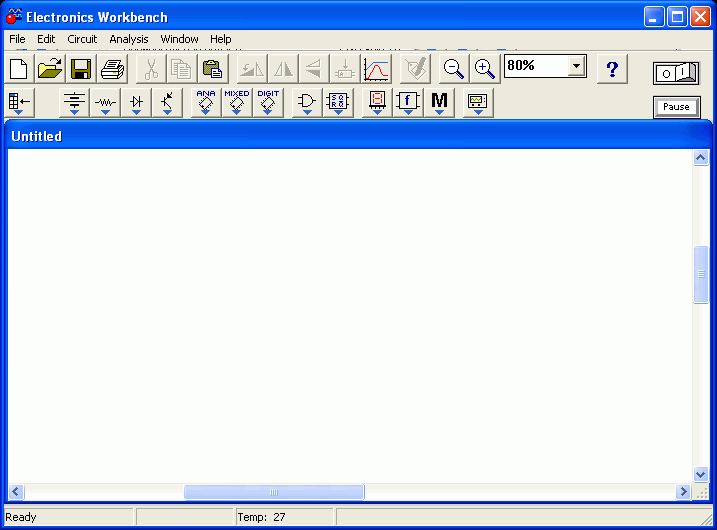
Task: Open the Mixed ICs parts bin
Action: [237, 103]
